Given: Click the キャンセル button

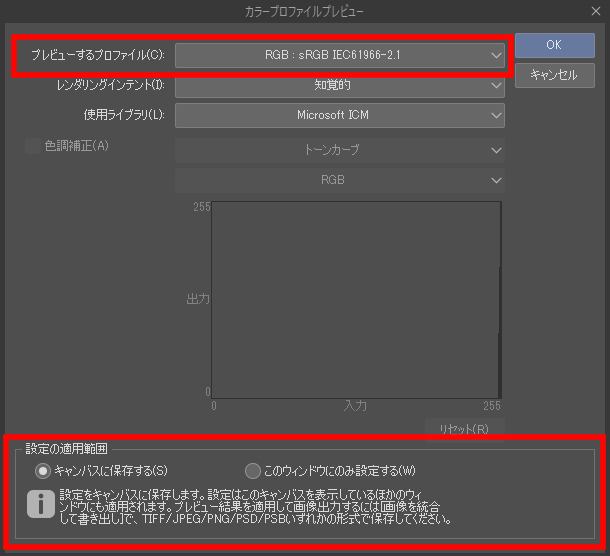Looking at the screenshot, I should point(555,75).
